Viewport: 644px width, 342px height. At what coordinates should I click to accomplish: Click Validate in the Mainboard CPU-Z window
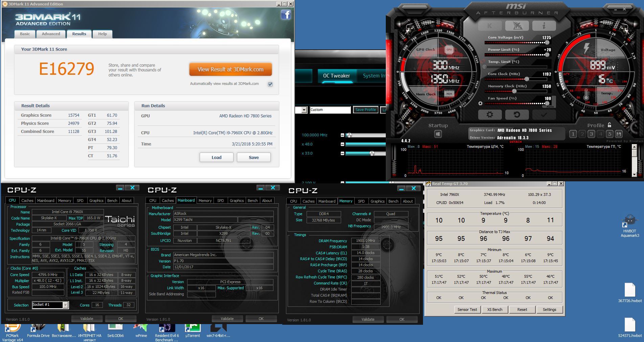[227, 319]
